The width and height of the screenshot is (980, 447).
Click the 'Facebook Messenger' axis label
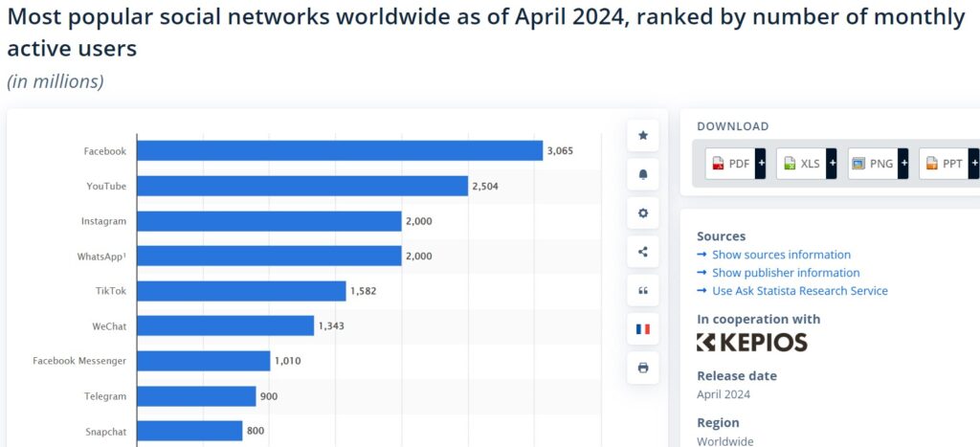(x=79, y=361)
